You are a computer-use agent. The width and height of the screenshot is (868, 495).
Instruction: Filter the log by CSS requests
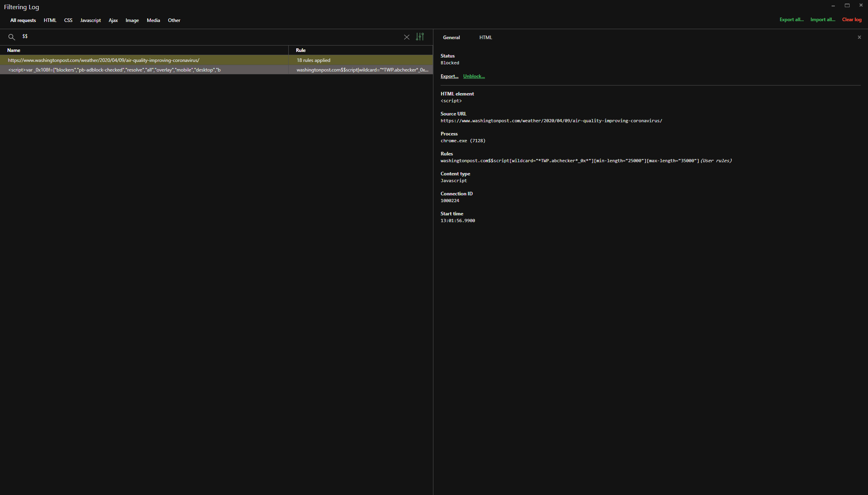(68, 20)
